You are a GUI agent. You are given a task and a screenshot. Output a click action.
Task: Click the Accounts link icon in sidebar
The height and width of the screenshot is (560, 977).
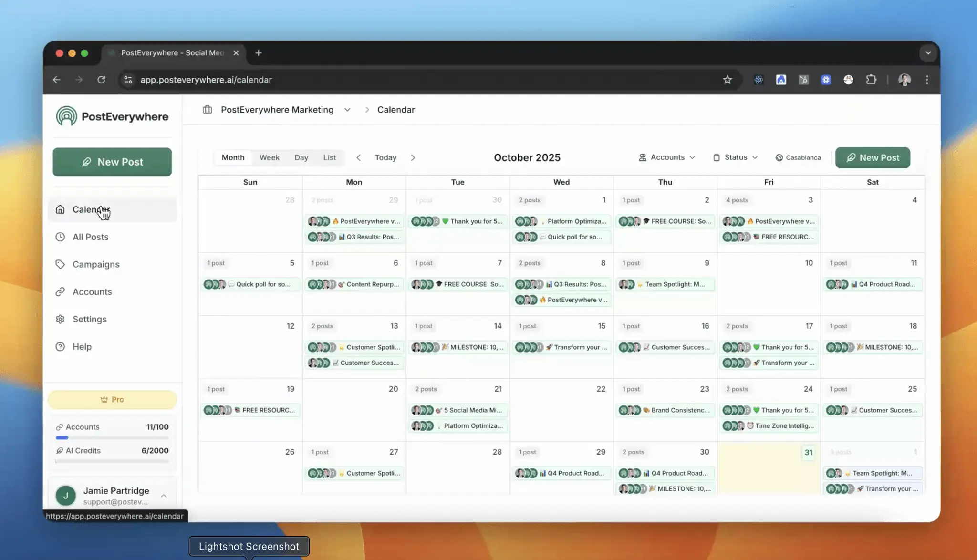pyautogui.click(x=60, y=291)
